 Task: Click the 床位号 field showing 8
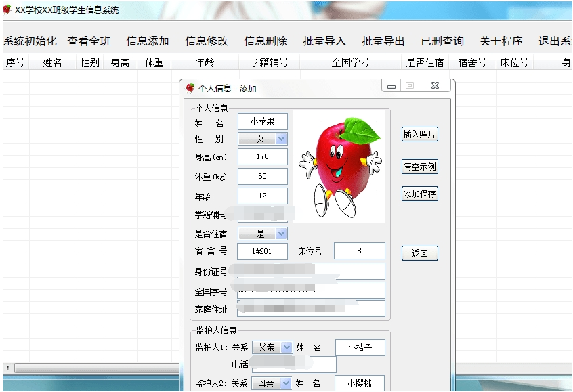click(360, 251)
